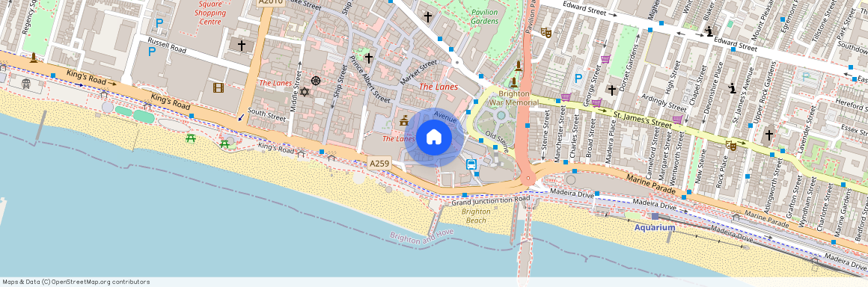The height and width of the screenshot is (287, 868).
Task: Click the upper memorial statue icon by Pavilion Gardens
Action: 518,67
